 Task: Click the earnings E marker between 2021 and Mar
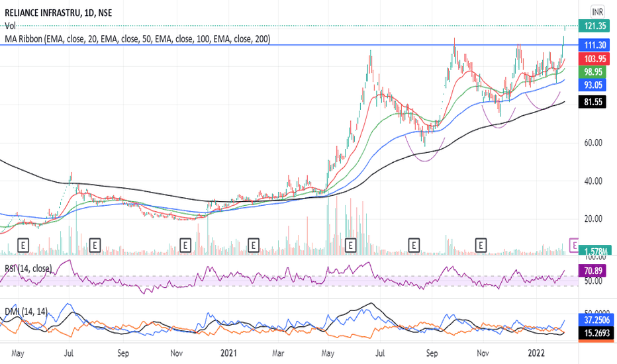tap(254, 246)
